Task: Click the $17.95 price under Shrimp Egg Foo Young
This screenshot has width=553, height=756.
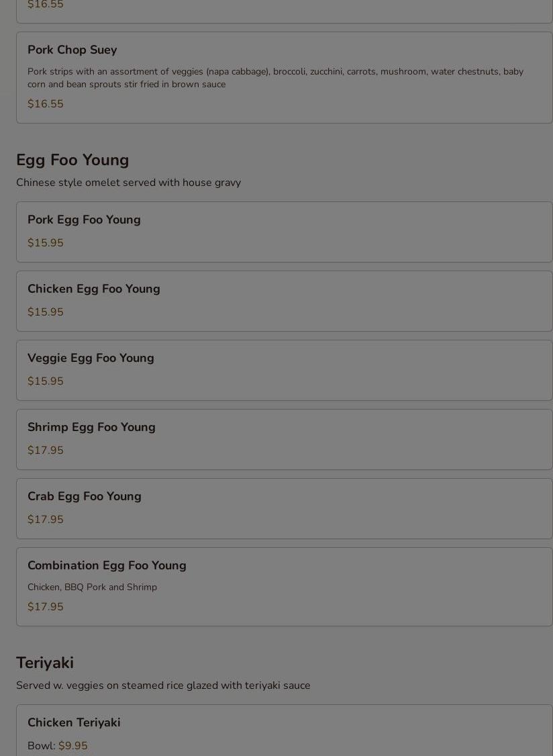Action: [x=46, y=451]
